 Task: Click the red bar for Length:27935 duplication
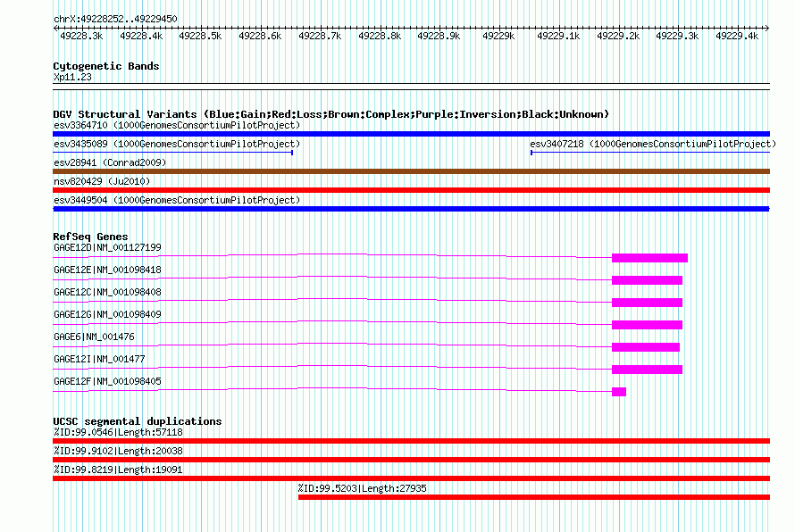point(534,497)
